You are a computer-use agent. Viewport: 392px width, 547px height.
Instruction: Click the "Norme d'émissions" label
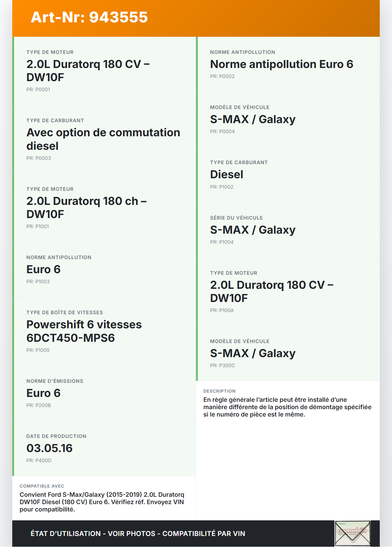[55, 381]
